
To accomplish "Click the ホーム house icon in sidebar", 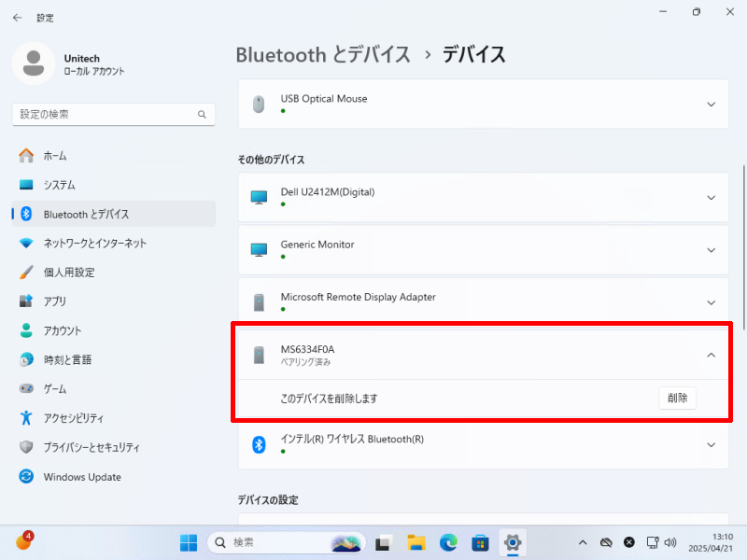I will [x=26, y=156].
